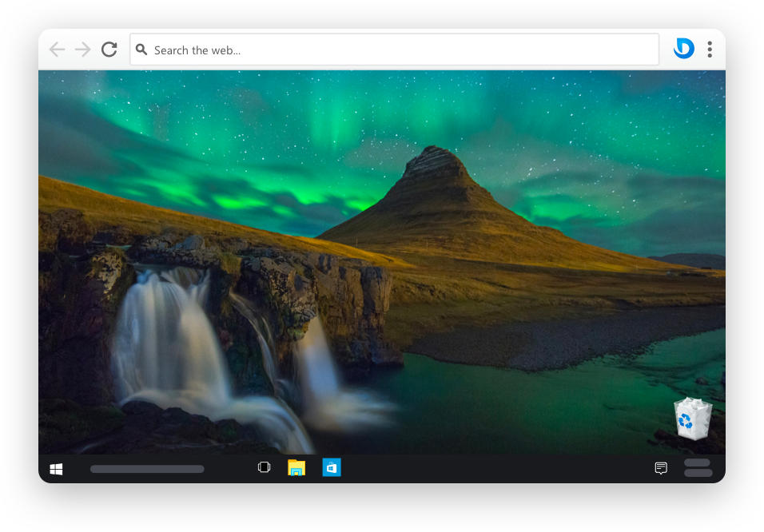Click the browser's blue logo icon

point(683,49)
